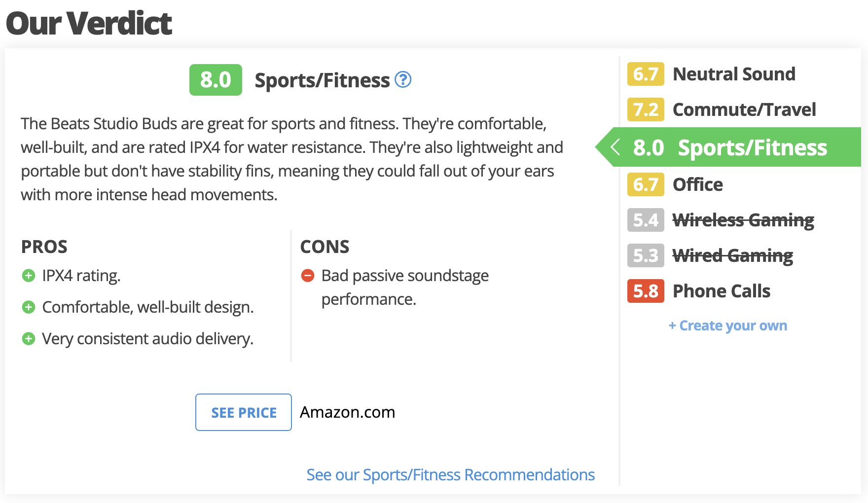Click the yellow 7.2 Commute/Travel score badge

point(646,109)
